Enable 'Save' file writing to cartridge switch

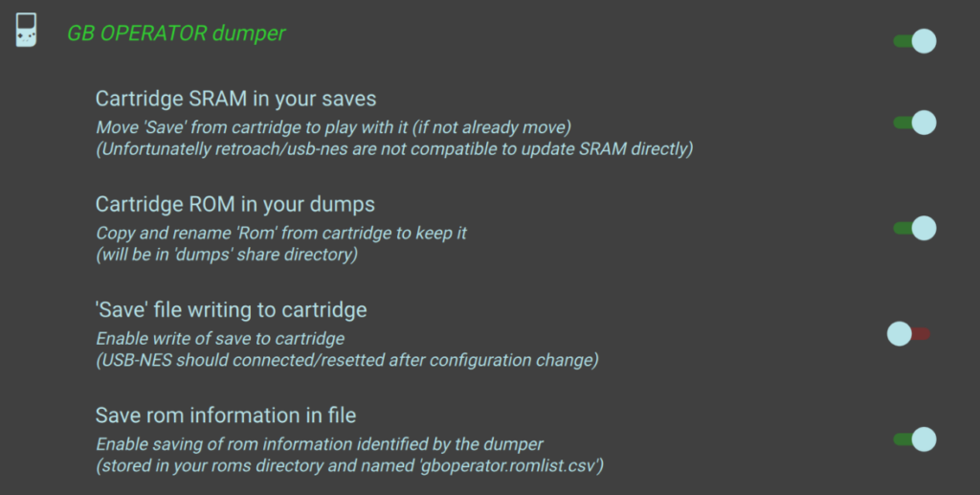[908, 333]
